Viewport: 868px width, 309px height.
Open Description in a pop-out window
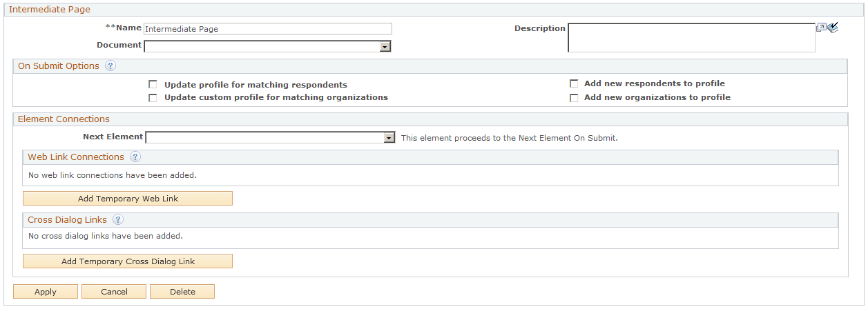[x=821, y=28]
